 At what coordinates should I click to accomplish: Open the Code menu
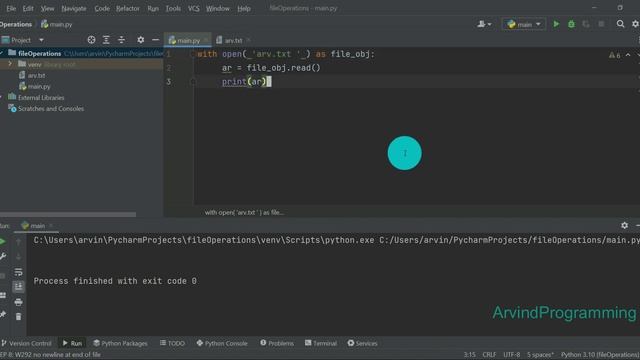coord(102,8)
